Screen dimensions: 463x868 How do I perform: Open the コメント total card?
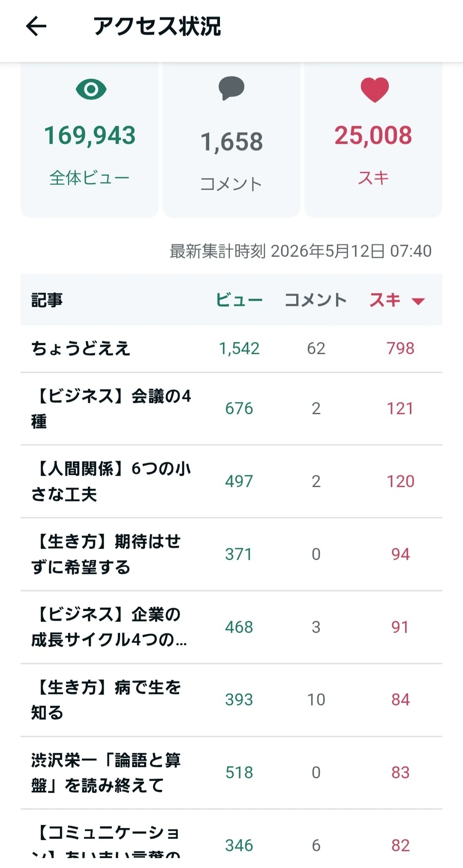click(x=231, y=140)
